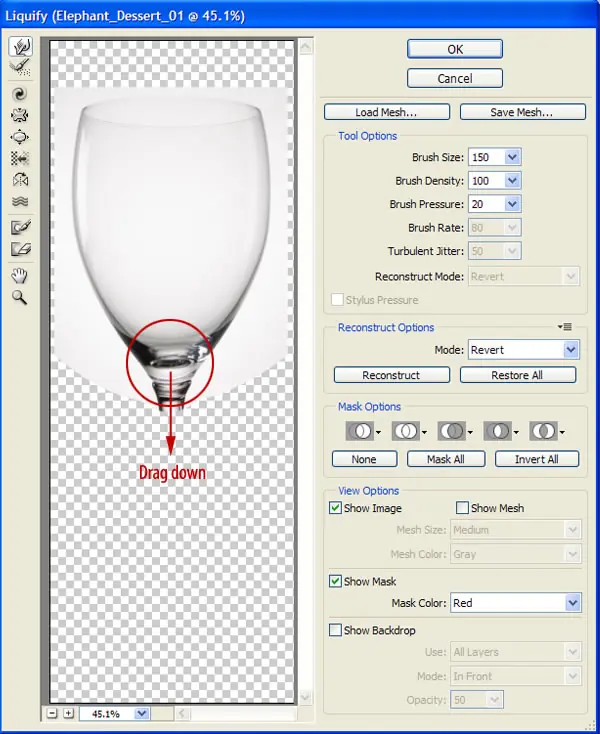The height and width of the screenshot is (734, 600).
Task: Select the Reconstruct tool
Action: click(x=20, y=68)
